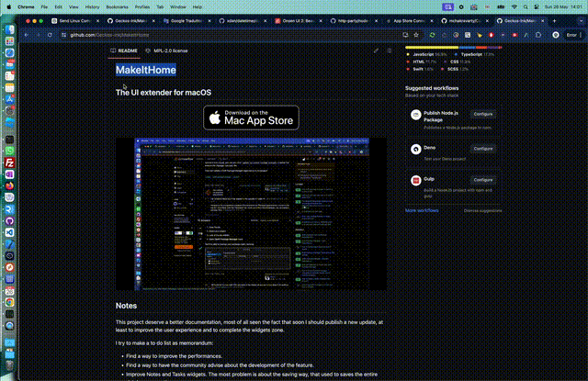Switch to the MPL-2.0 license tab

[x=172, y=50]
